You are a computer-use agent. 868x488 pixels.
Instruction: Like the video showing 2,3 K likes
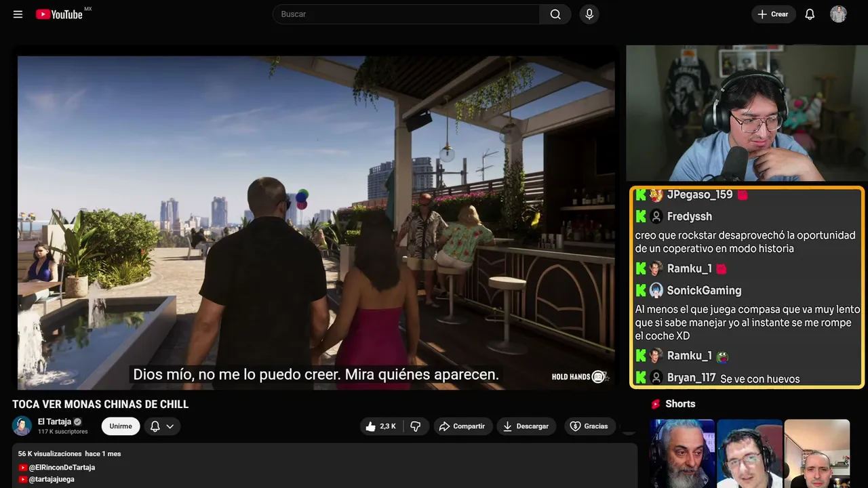click(x=381, y=426)
